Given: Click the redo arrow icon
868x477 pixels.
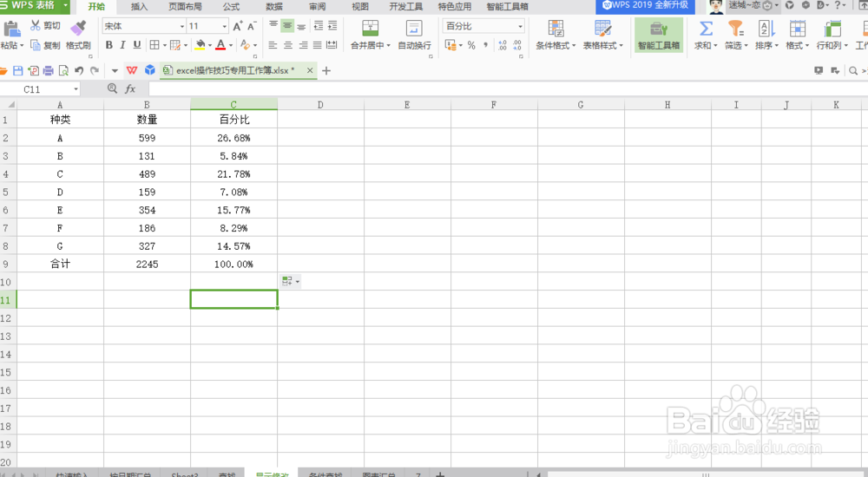Looking at the screenshot, I should click(x=95, y=70).
